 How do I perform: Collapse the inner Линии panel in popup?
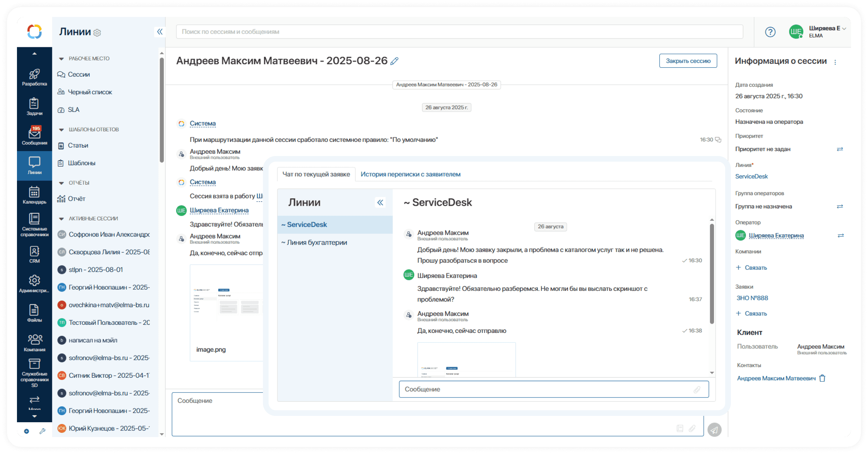point(380,203)
